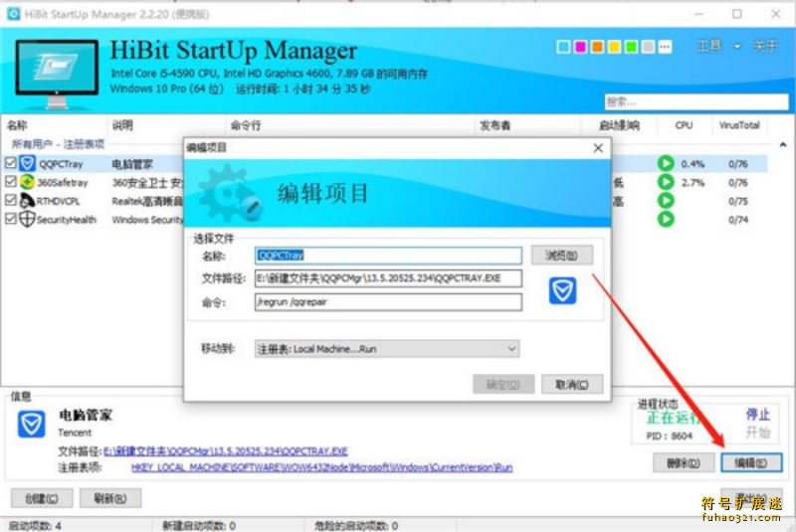Open the 工具 menu
The width and height of the screenshot is (796, 532).
point(709,46)
